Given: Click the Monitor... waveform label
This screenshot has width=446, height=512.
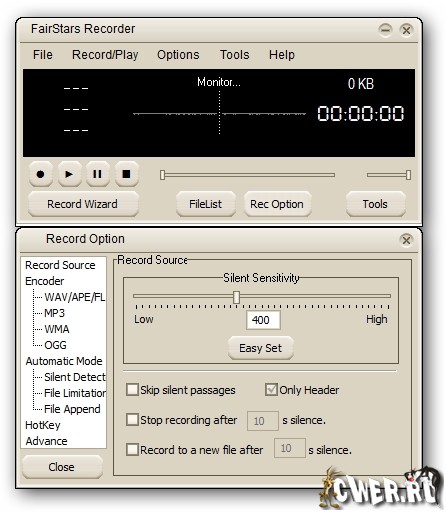Looking at the screenshot, I should pos(219,82).
